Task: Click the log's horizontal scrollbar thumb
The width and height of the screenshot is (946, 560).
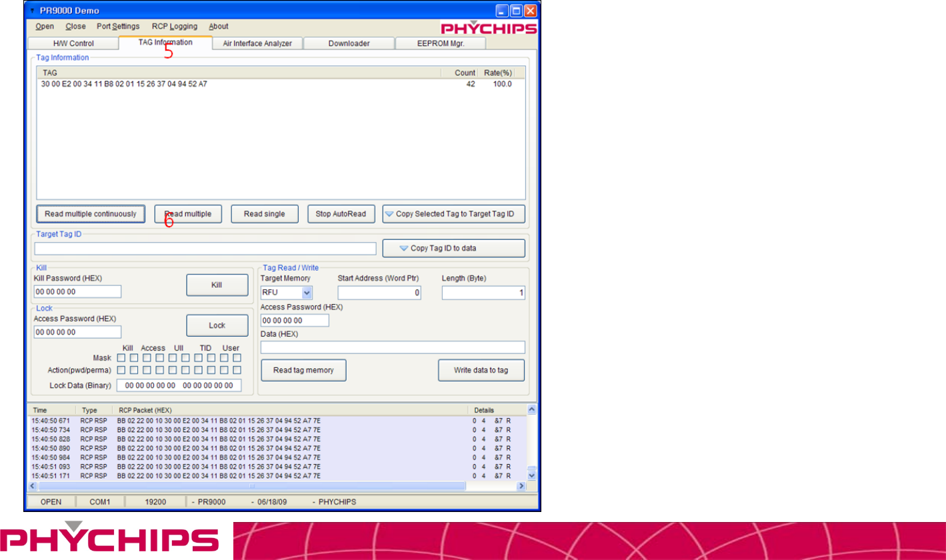Action: [253, 487]
